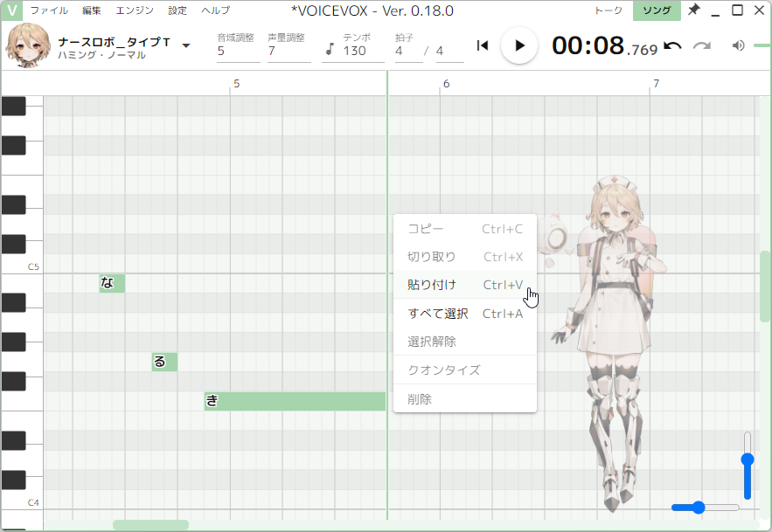The height and width of the screenshot is (532, 772).
Task: Click the VOICEVOX logo icon
Action: point(11,10)
